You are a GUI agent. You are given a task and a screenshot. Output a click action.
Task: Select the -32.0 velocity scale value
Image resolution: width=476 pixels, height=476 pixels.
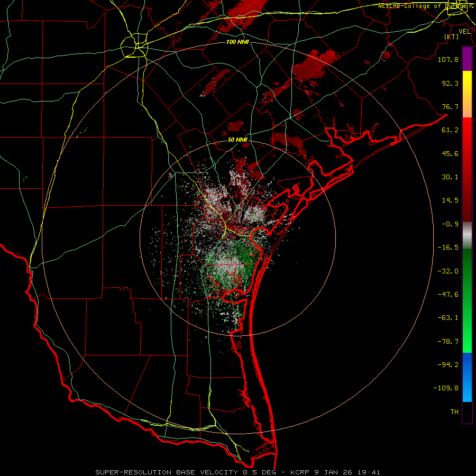click(x=448, y=271)
